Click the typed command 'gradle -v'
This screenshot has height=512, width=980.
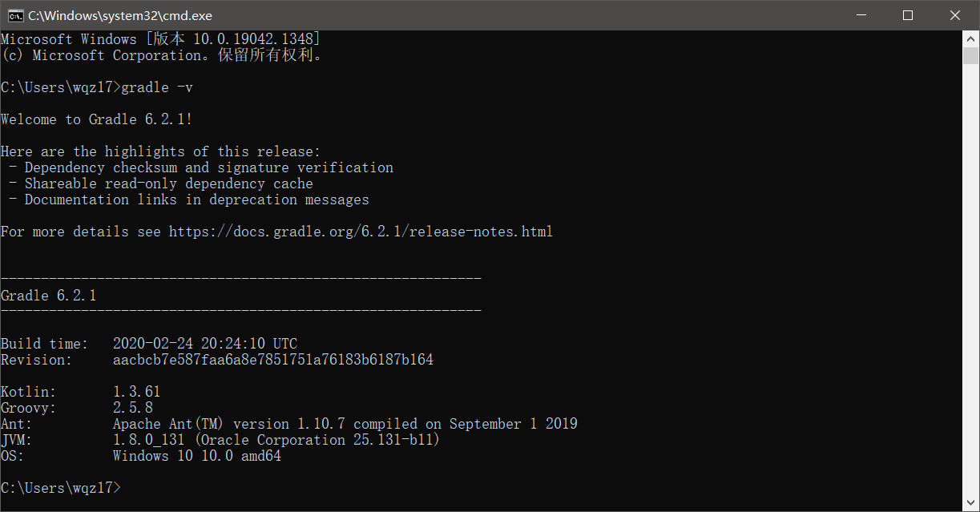(157, 87)
